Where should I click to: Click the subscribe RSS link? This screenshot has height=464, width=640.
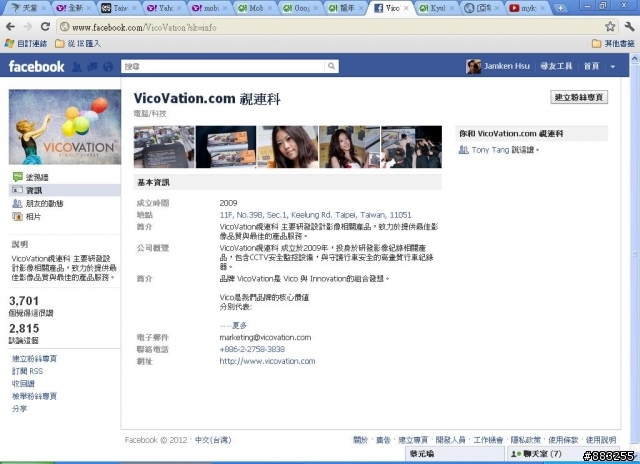click(x=27, y=371)
